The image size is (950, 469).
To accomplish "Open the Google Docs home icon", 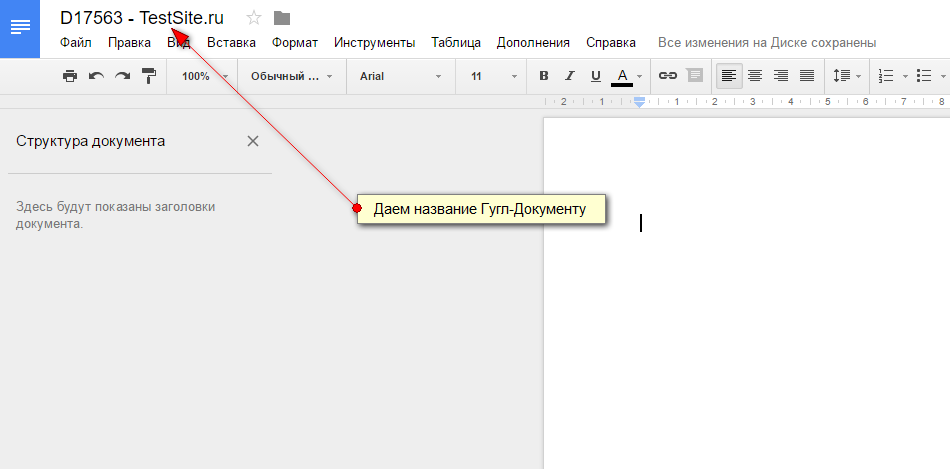I will click(x=20, y=28).
